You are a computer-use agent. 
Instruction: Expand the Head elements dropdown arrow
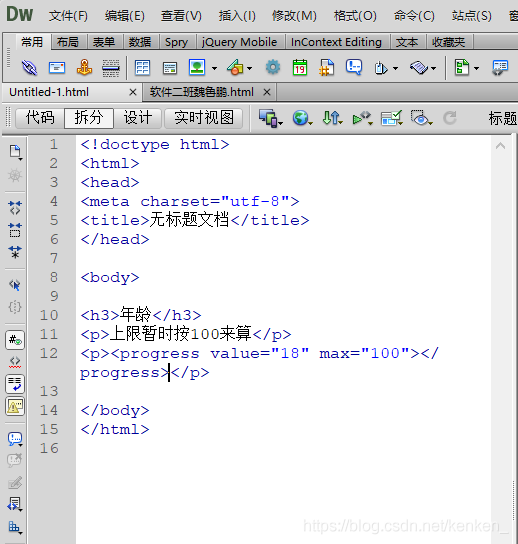pyautogui.click(x=396, y=68)
